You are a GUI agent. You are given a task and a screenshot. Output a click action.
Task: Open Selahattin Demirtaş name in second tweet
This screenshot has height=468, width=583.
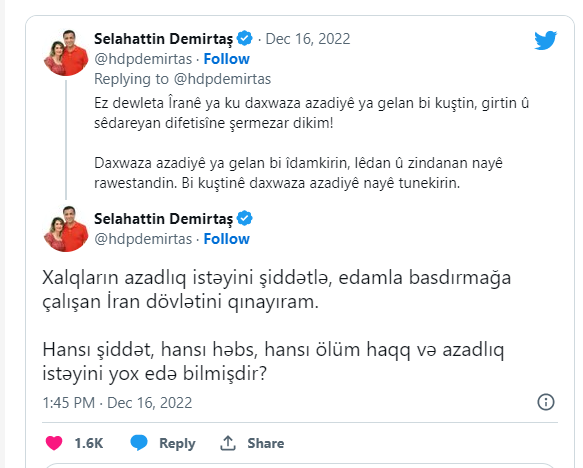point(163,219)
